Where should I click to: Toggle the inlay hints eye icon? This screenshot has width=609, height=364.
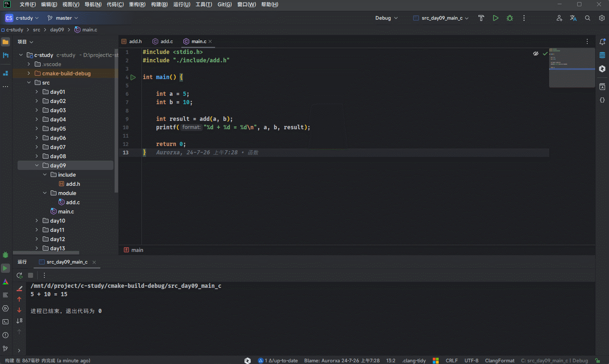click(x=536, y=54)
